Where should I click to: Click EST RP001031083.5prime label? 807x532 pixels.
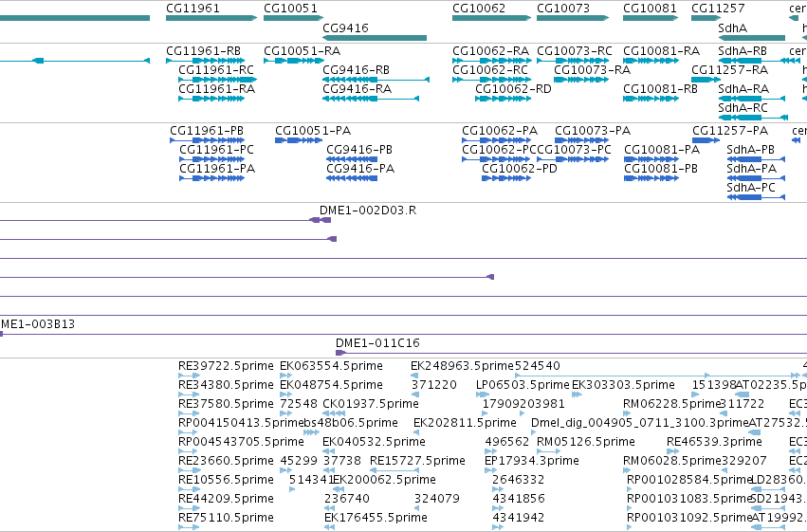coord(689,499)
